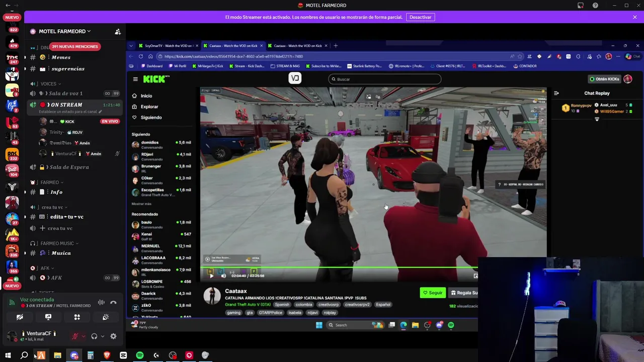644x362 pixels.
Task: Open the CONTADOR bookmark
Action: pos(525,66)
